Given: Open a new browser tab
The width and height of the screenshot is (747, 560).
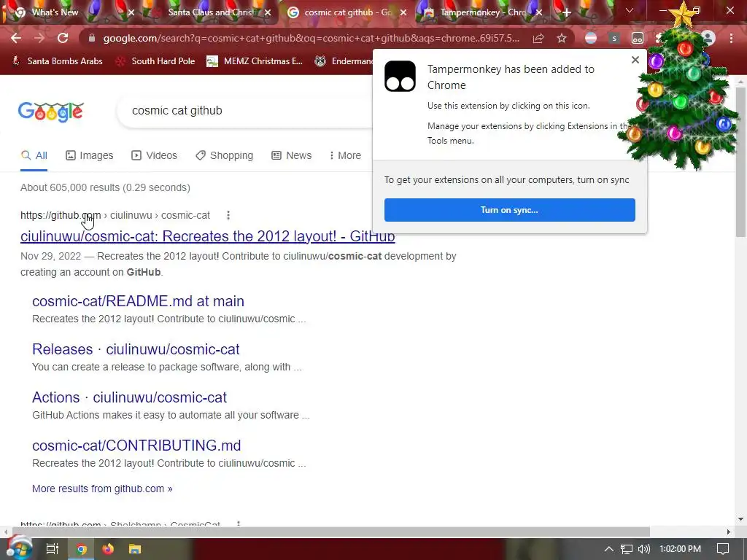Looking at the screenshot, I should coord(566,12).
